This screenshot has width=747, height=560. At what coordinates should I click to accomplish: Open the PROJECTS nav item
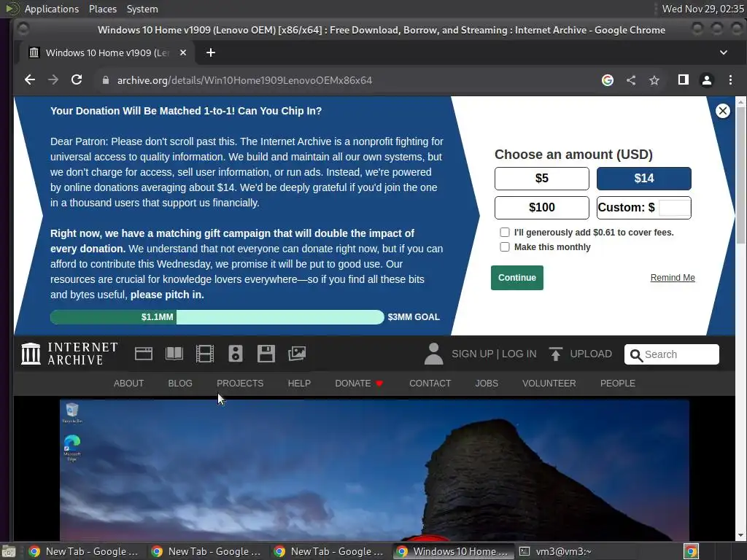point(239,384)
